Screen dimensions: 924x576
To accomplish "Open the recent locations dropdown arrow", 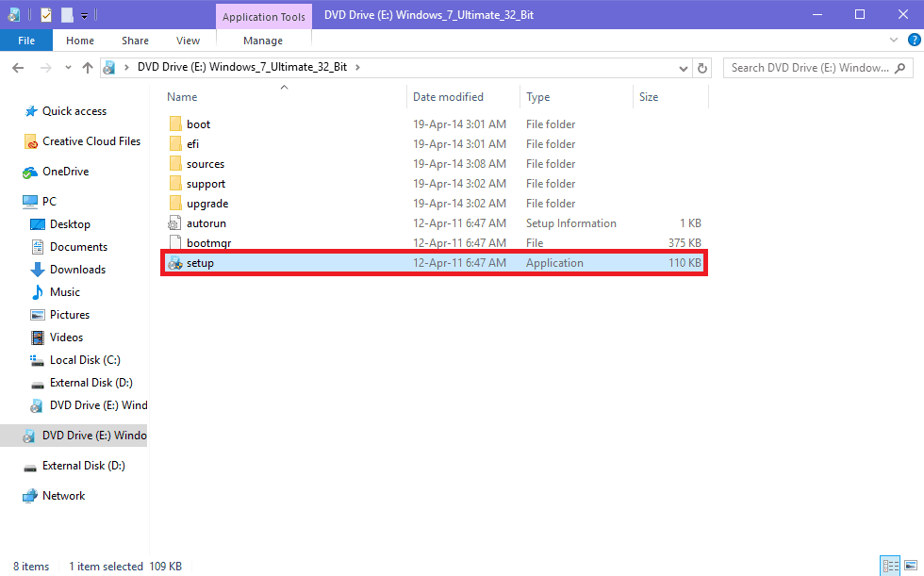I will (x=68, y=68).
